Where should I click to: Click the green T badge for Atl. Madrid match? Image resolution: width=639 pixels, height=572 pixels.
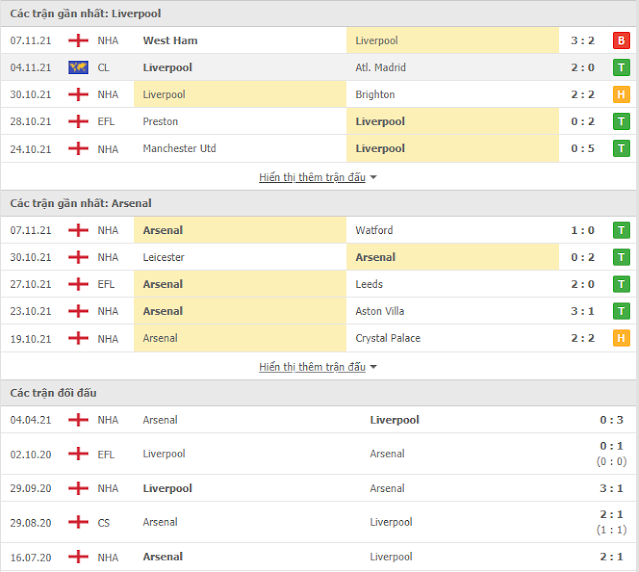click(x=621, y=67)
